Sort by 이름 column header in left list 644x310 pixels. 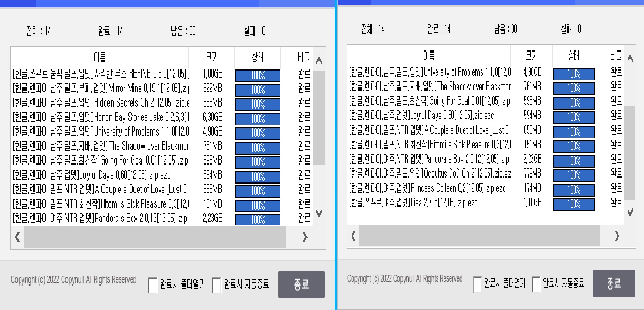pos(100,57)
